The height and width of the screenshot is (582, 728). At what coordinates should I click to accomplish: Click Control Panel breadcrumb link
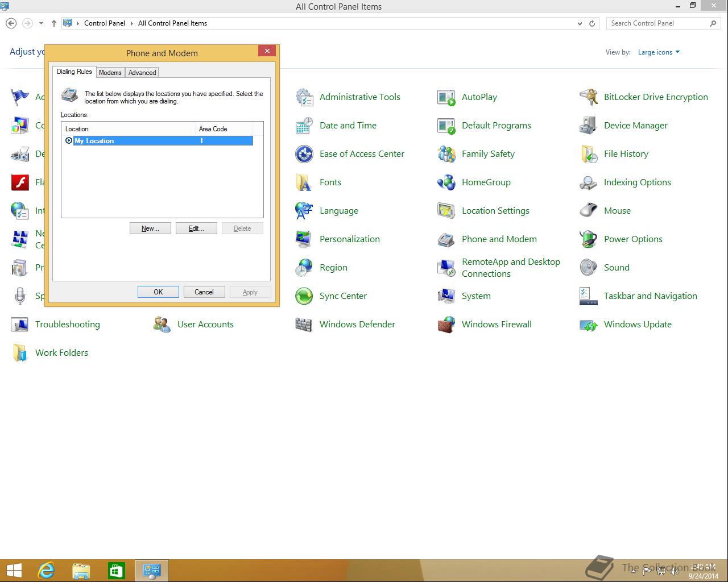click(105, 23)
